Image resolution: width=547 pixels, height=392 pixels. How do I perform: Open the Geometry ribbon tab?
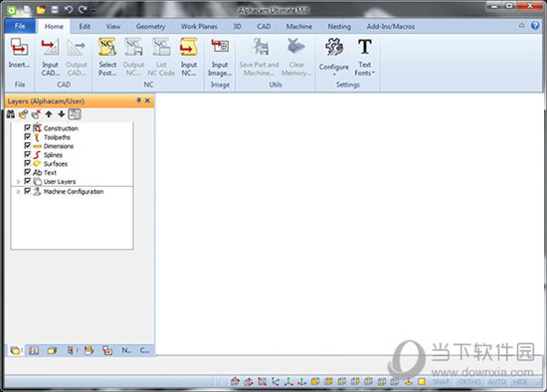click(x=150, y=27)
